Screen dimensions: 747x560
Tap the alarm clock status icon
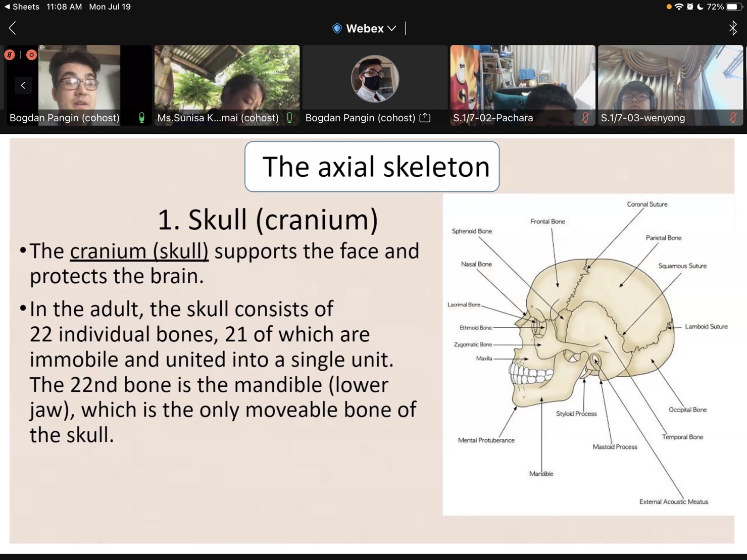tap(690, 7)
